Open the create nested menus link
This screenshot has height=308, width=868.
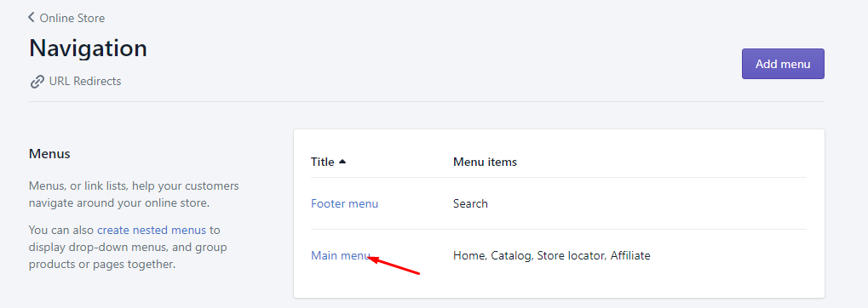pyautogui.click(x=152, y=230)
